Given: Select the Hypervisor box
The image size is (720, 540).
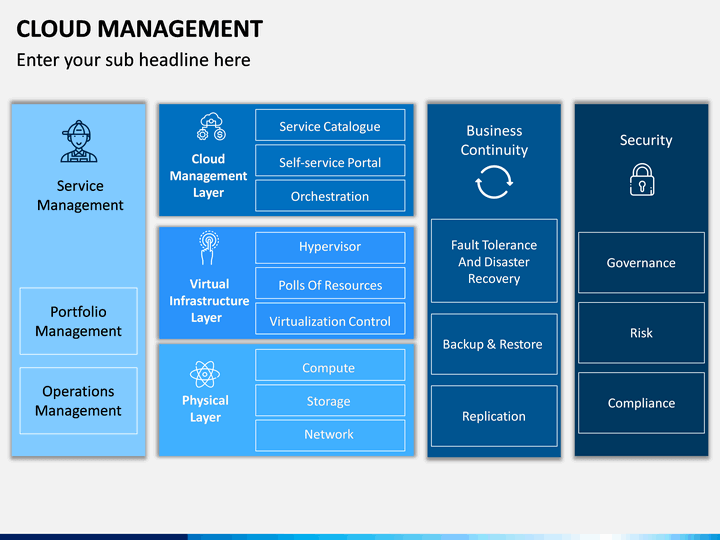Looking at the screenshot, I should [330, 248].
